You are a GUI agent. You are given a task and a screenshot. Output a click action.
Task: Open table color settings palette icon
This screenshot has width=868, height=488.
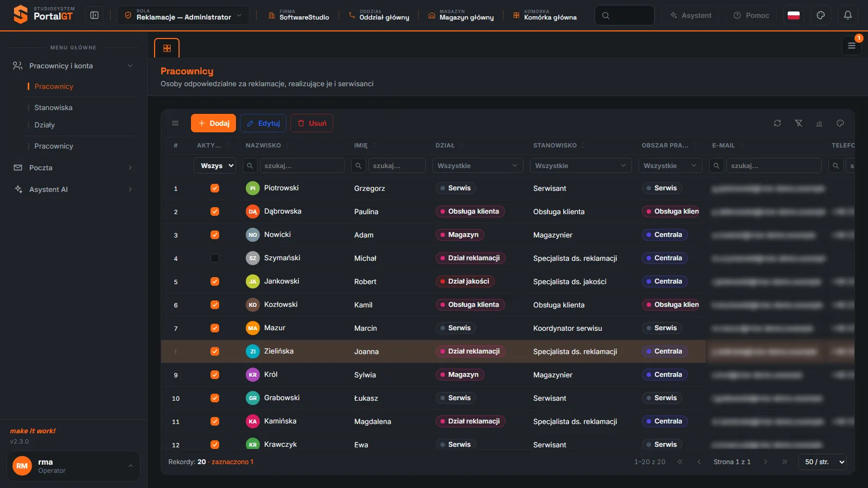[840, 123]
